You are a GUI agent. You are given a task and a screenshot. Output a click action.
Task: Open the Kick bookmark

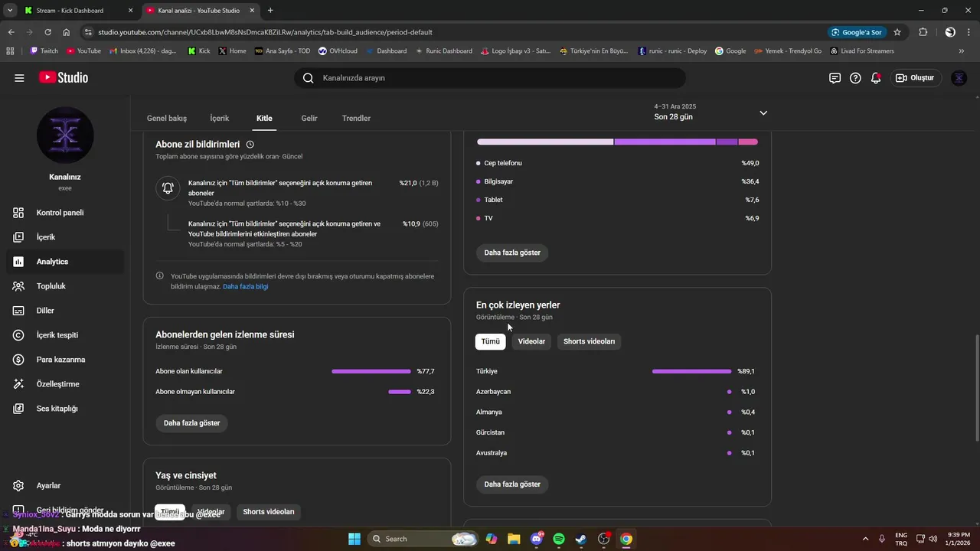tap(199, 51)
